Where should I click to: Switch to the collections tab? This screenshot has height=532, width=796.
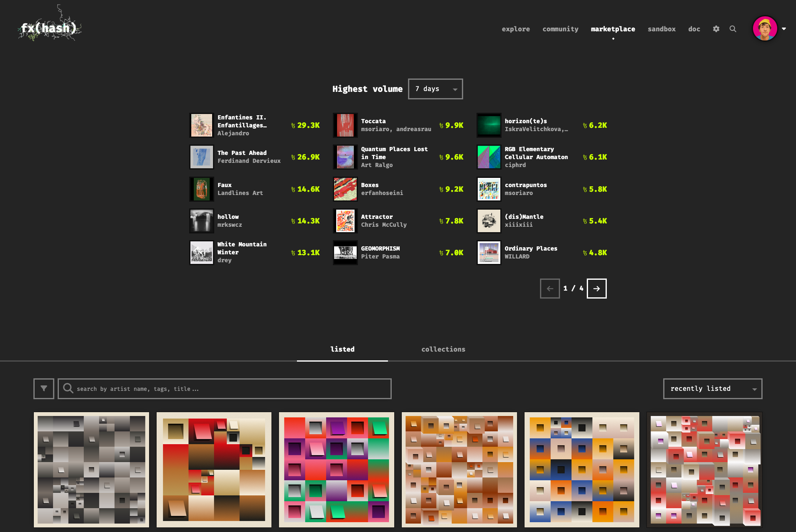pos(443,349)
